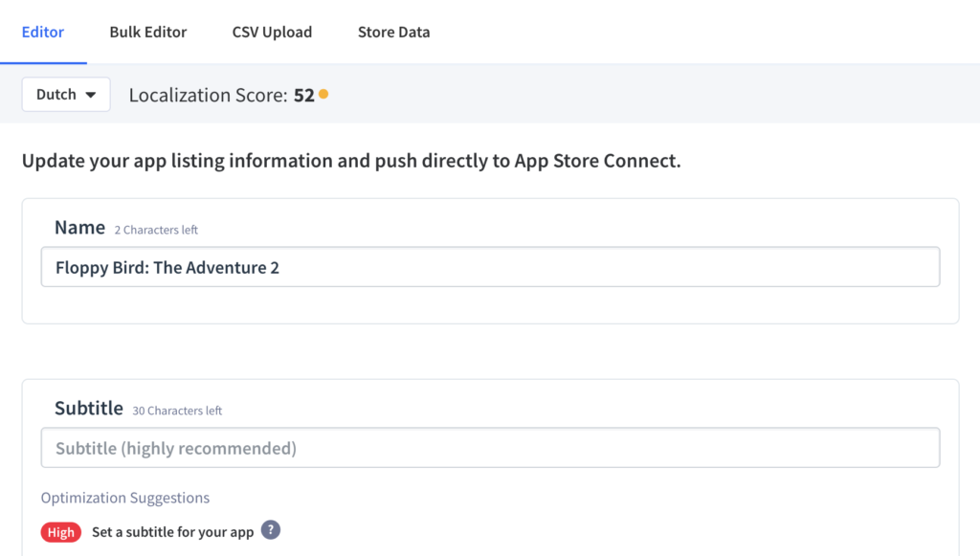Click the '30 Characters left' counter

pos(177,411)
